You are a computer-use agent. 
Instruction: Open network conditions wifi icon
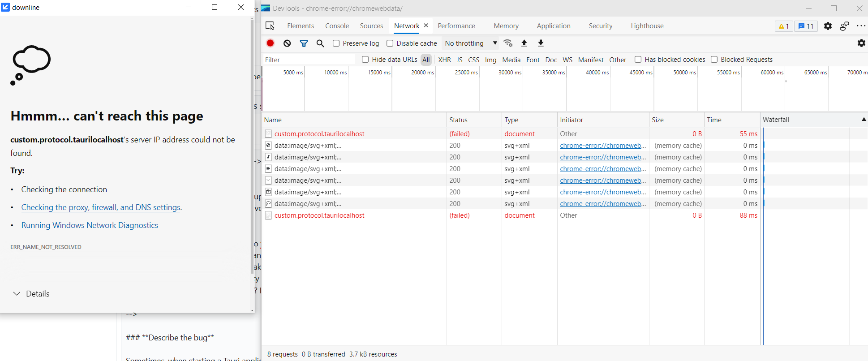[x=508, y=43]
